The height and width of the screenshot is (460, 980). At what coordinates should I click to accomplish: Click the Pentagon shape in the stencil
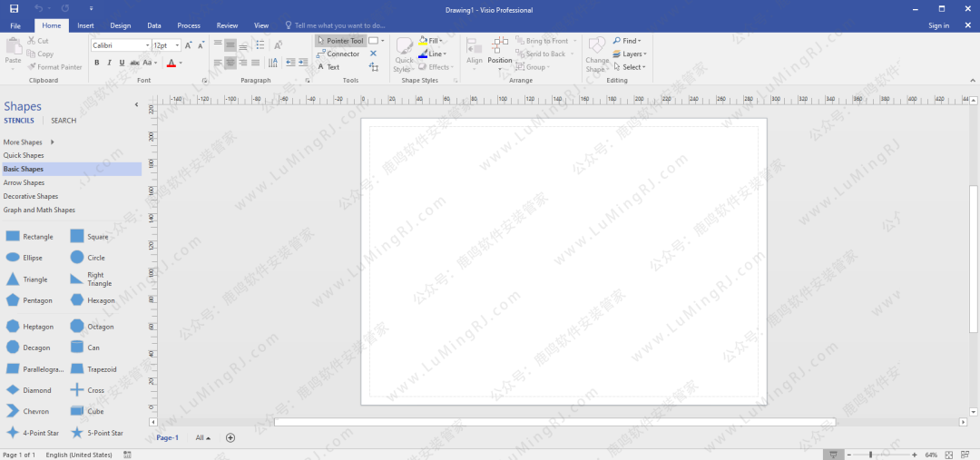click(13, 300)
